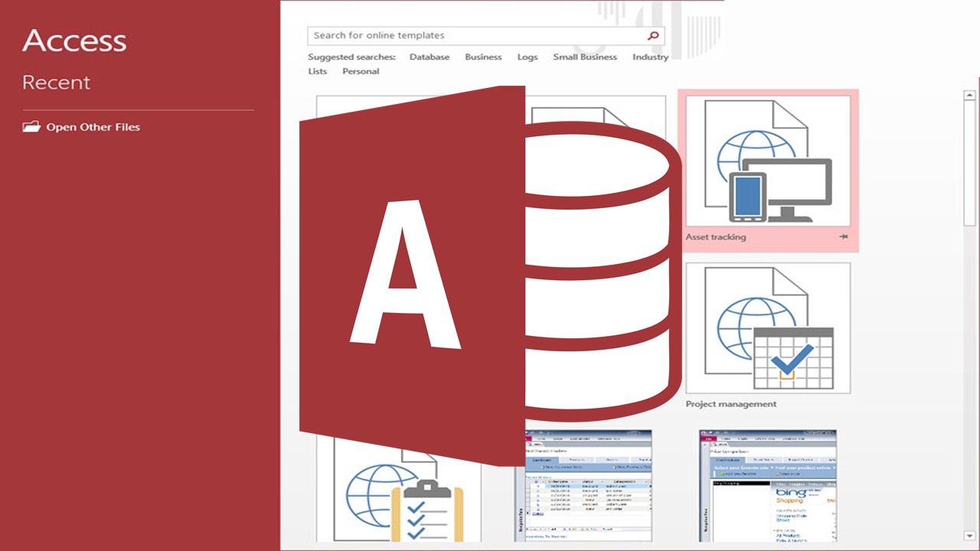Image resolution: width=980 pixels, height=551 pixels.
Task: Click inside the online templates search box
Action: (x=459, y=35)
